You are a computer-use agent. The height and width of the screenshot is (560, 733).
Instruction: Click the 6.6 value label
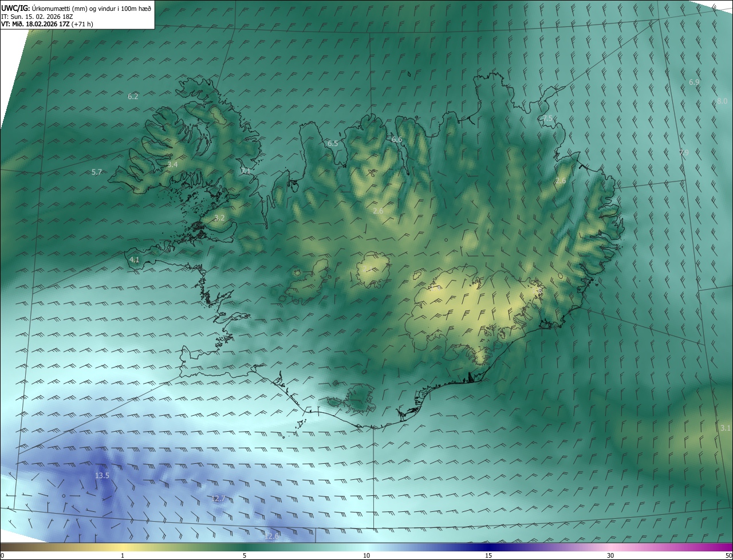coord(397,140)
